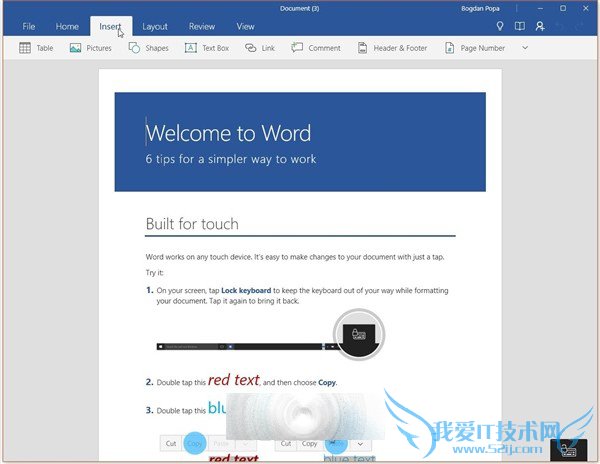Screen dimensions: 600x464
Task: Switch to the View tab
Action: pyautogui.click(x=245, y=26)
